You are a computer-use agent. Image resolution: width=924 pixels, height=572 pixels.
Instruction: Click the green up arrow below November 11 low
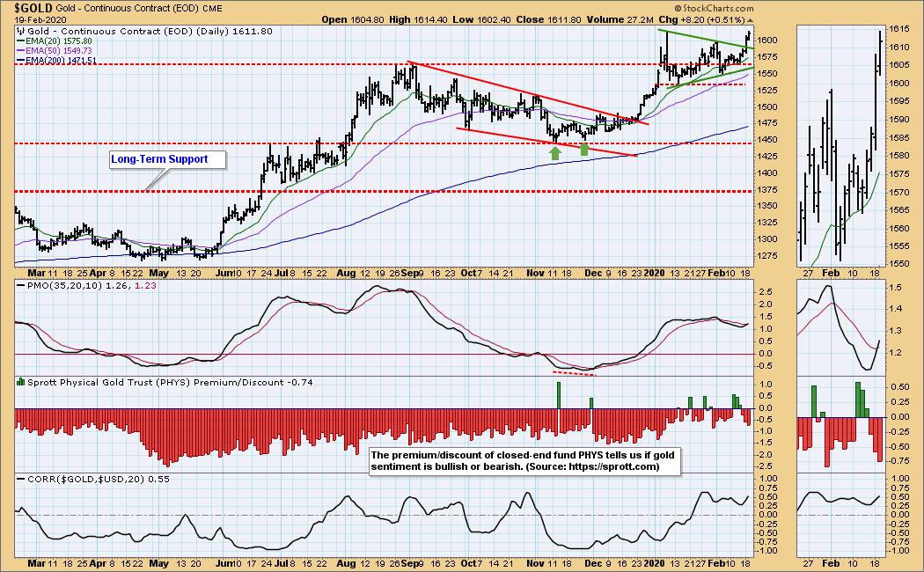click(x=554, y=153)
